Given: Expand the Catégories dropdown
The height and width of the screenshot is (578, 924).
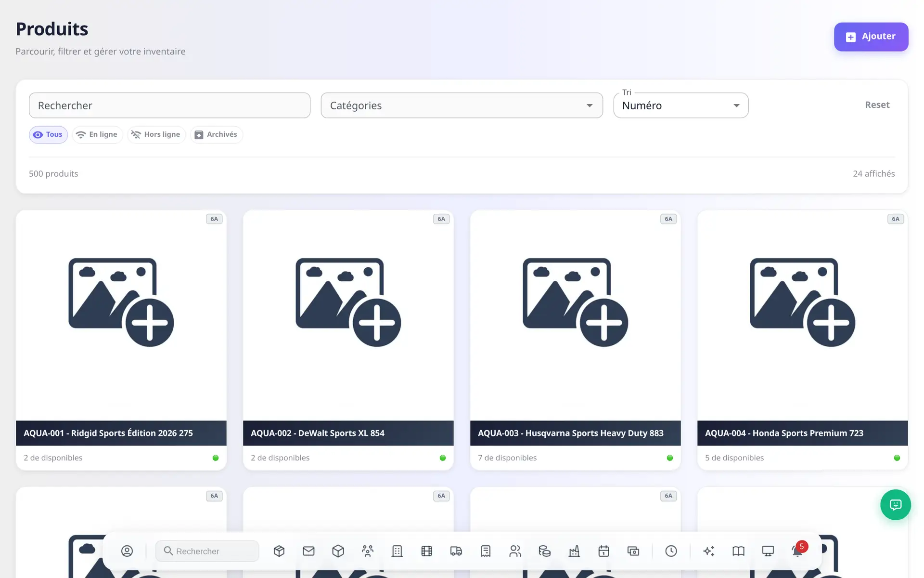Looking at the screenshot, I should (462, 105).
